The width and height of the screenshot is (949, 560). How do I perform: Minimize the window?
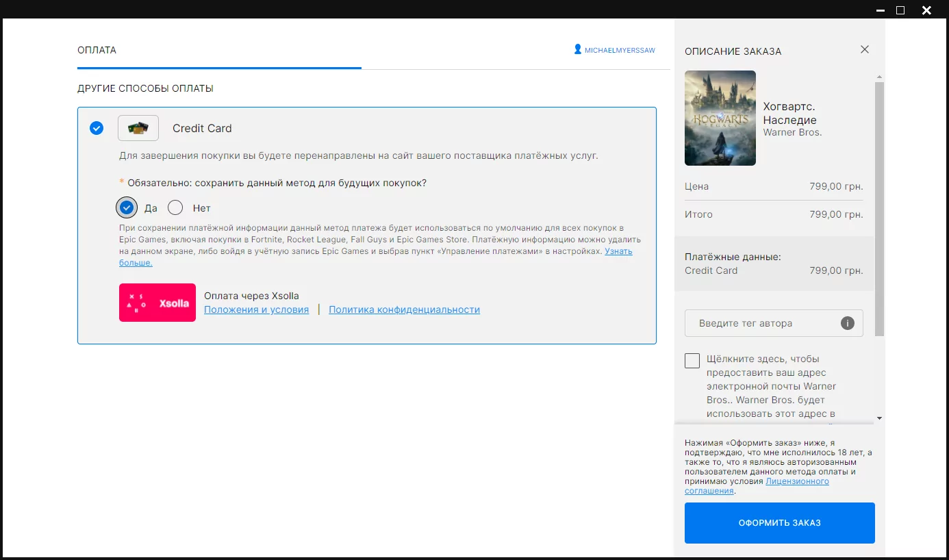(x=879, y=10)
